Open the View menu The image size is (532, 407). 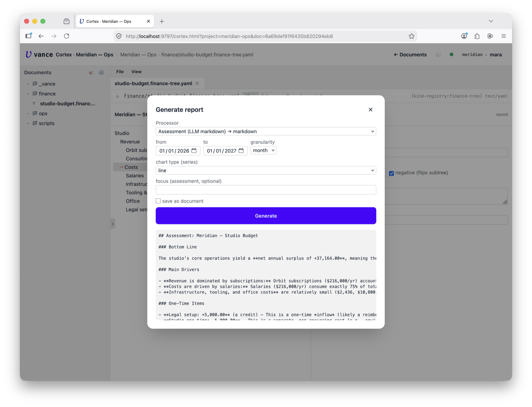click(136, 71)
